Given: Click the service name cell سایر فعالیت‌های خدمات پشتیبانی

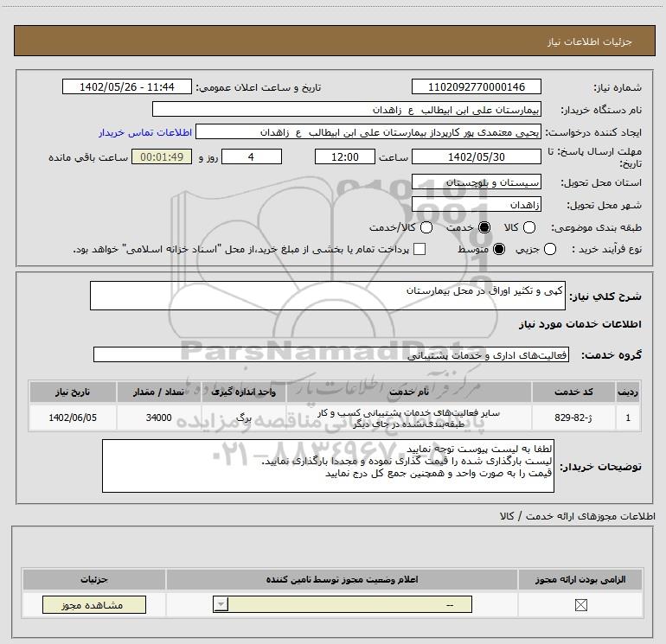Looking at the screenshot, I should point(409,418).
